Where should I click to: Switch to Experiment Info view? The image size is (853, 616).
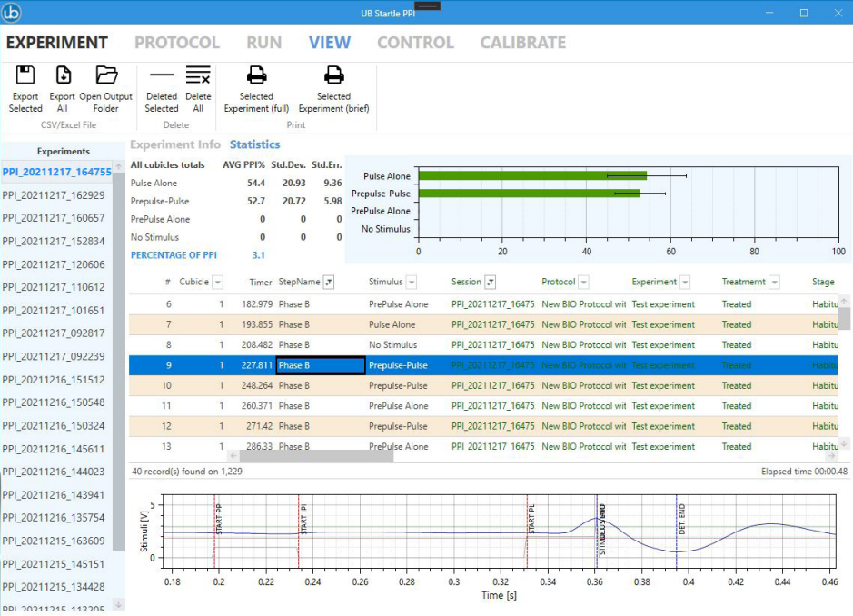[x=175, y=144]
